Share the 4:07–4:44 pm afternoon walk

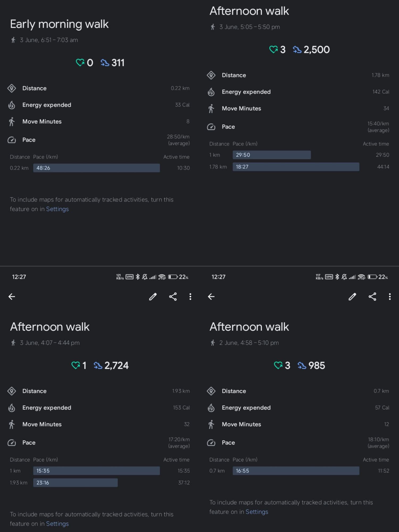[x=173, y=297]
